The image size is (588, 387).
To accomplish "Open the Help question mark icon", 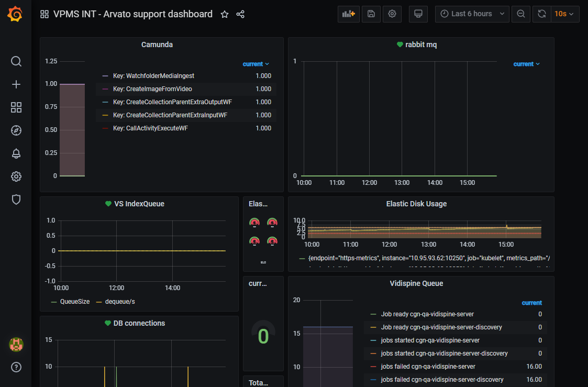I will [16, 367].
